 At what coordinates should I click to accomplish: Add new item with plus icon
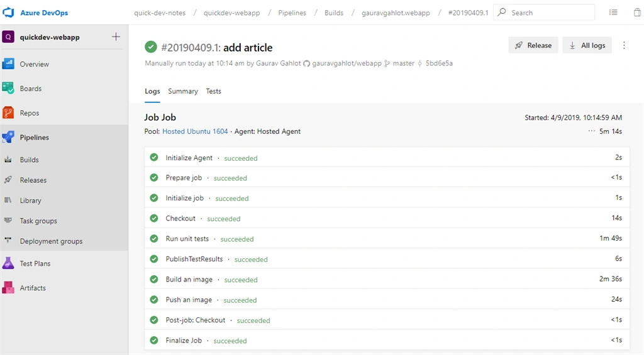[x=116, y=37]
